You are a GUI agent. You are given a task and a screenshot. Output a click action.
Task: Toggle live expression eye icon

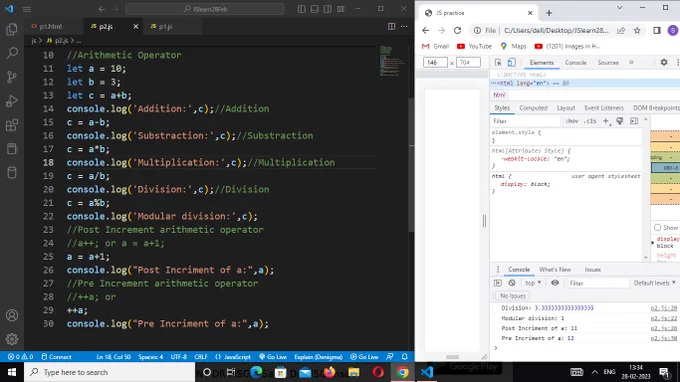[x=555, y=283]
